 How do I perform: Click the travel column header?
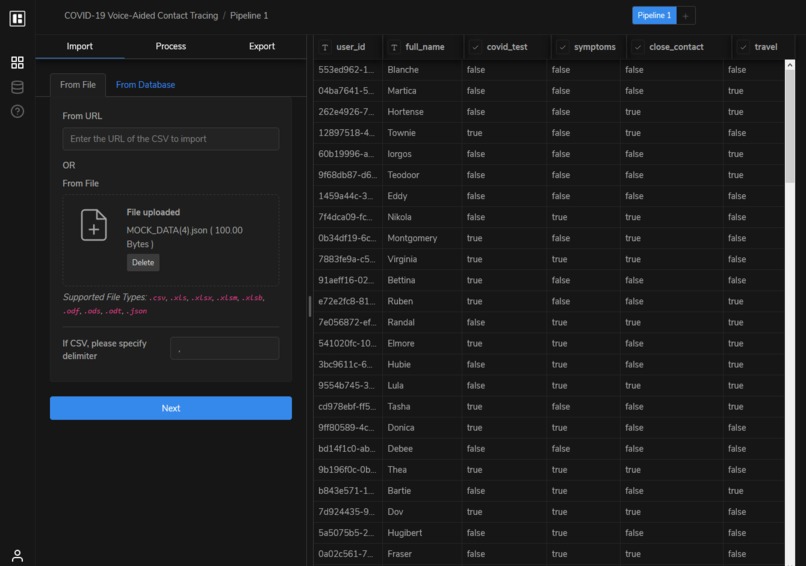pyautogui.click(x=763, y=47)
